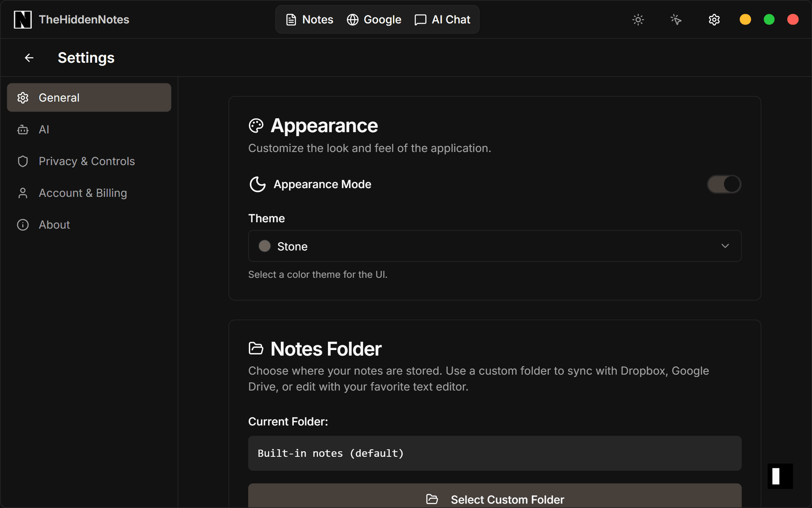812x508 pixels.
Task: Click the moon icon beside Appearance Mode
Action: click(x=257, y=184)
